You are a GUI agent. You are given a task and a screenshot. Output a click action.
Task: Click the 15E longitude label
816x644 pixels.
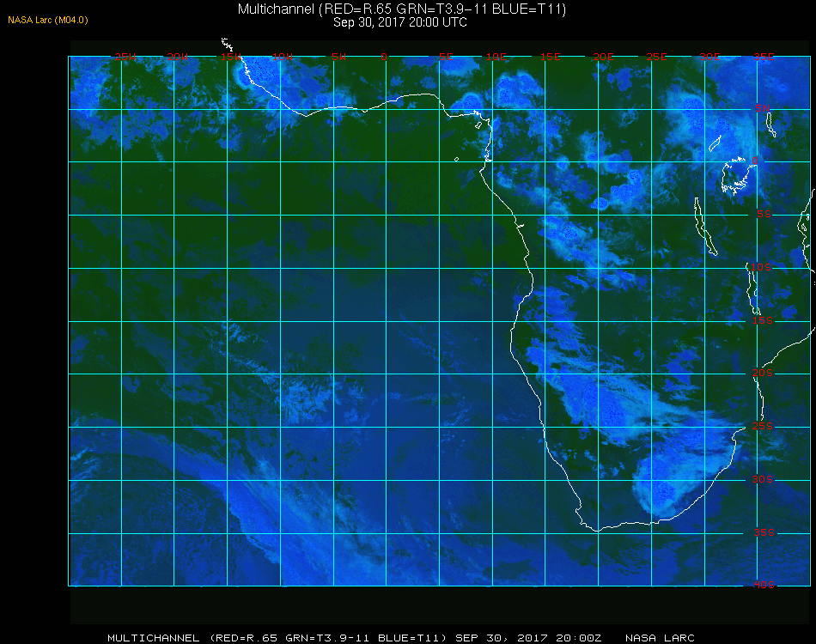point(550,57)
